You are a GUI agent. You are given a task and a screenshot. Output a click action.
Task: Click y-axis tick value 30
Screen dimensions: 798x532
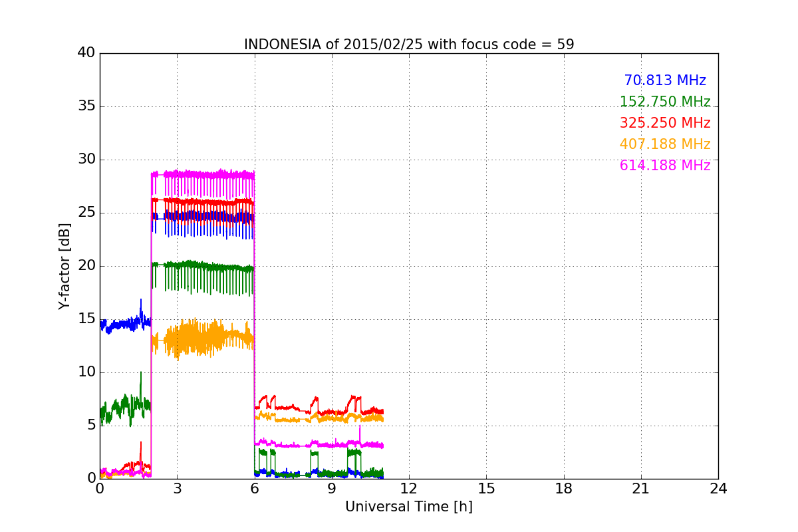tap(86, 160)
